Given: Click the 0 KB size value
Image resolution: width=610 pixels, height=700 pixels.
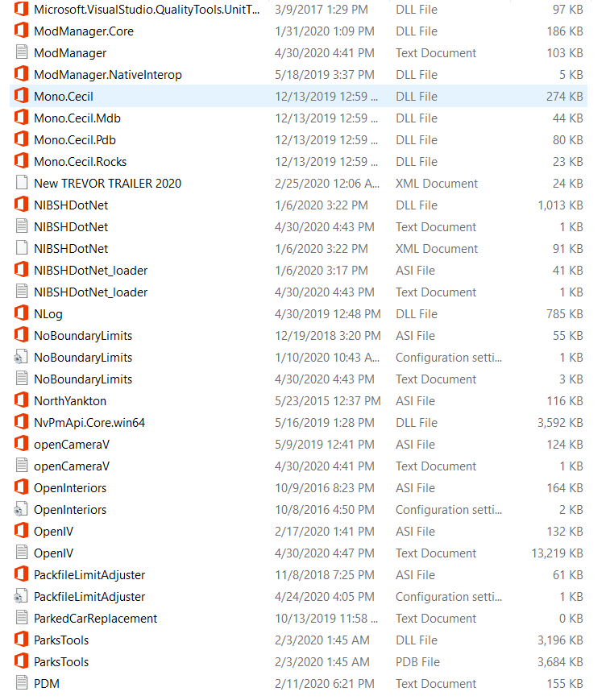Looking at the screenshot, I should pos(571,619).
